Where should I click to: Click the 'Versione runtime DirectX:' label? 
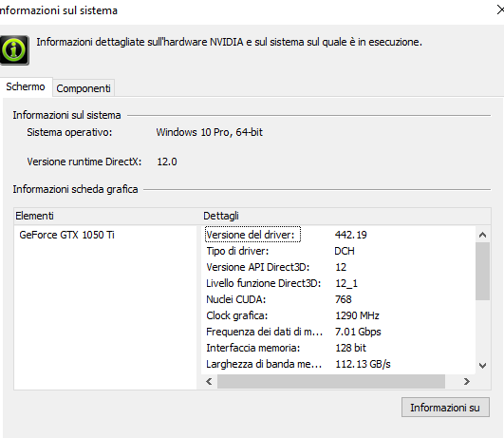(x=84, y=162)
